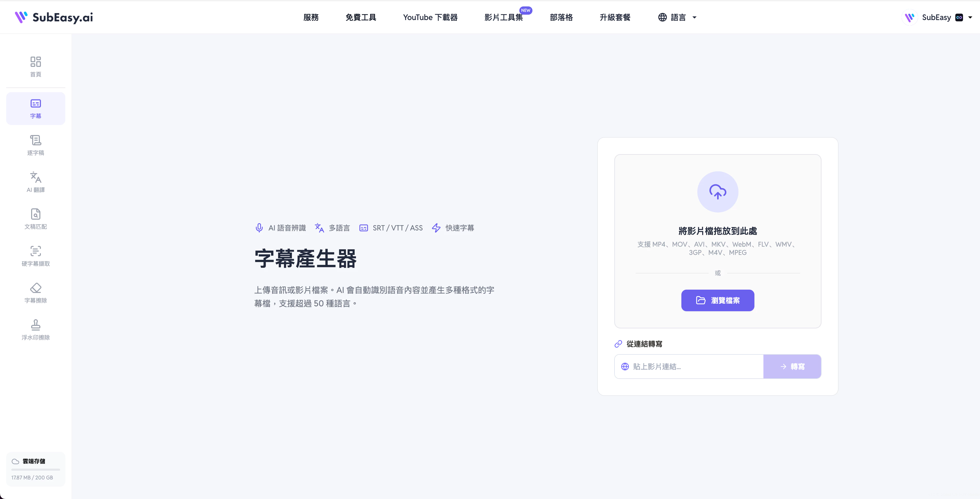Open the 文稿匹配 document match icon
Screen dimensions: 980x499
pyautogui.click(x=36, y=214)
